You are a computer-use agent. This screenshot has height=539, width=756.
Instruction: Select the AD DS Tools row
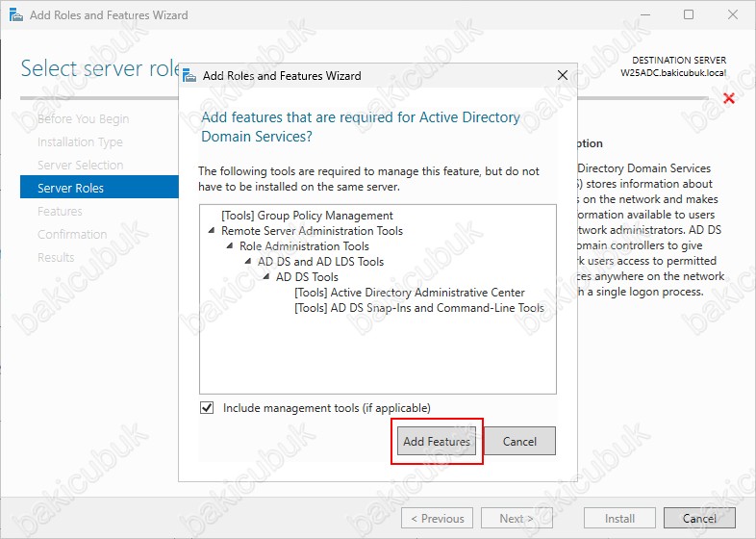(307, 277)
